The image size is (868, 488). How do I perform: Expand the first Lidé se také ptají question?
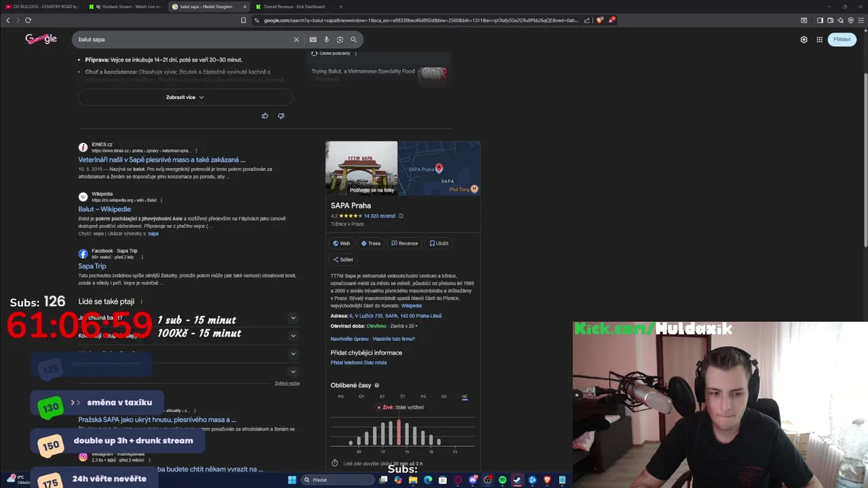[x=293, y=318]
